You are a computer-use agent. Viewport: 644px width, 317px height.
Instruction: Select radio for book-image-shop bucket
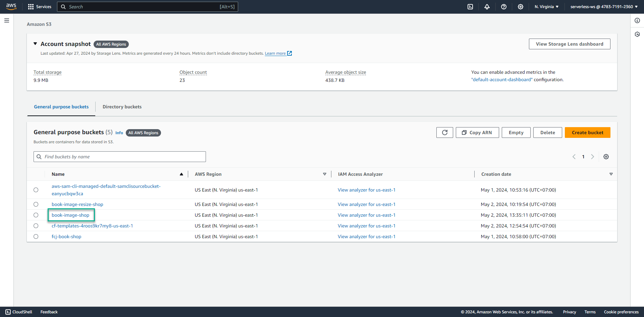pos(36,215)
